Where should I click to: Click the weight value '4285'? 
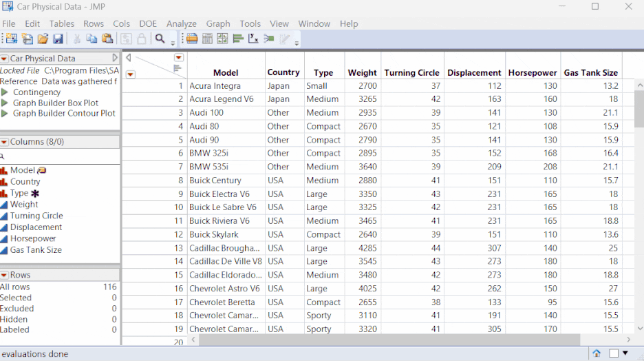tap(367, 248)
